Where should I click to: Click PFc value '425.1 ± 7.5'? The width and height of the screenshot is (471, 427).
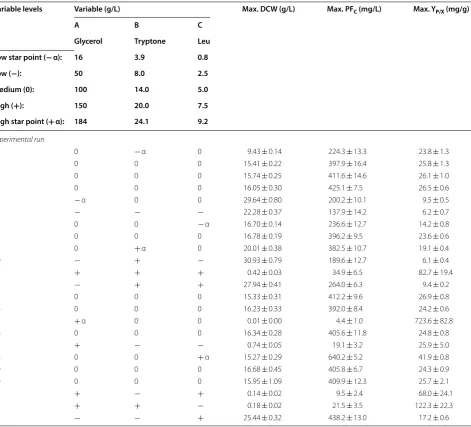(345, 188)
